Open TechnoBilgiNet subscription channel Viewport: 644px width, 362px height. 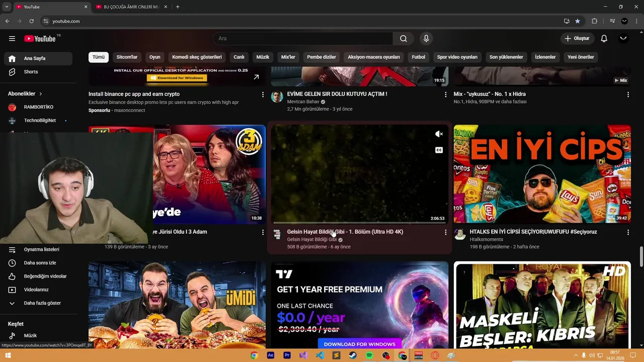(x=38, y=121)
